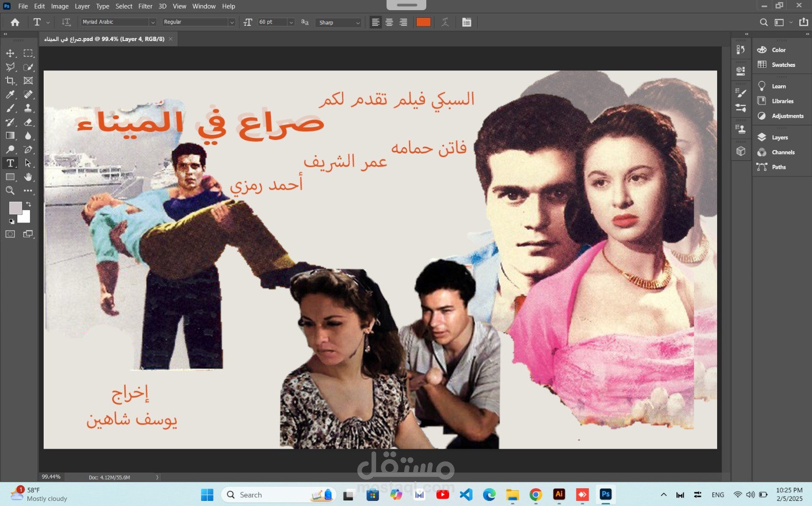Swap foreground and background colors
The width and height of the screenshot is (812, 506).
[x=28, y=204]
